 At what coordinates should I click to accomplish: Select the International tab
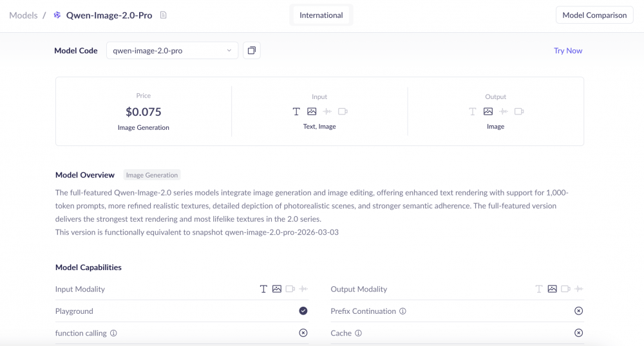click(321, 15)
